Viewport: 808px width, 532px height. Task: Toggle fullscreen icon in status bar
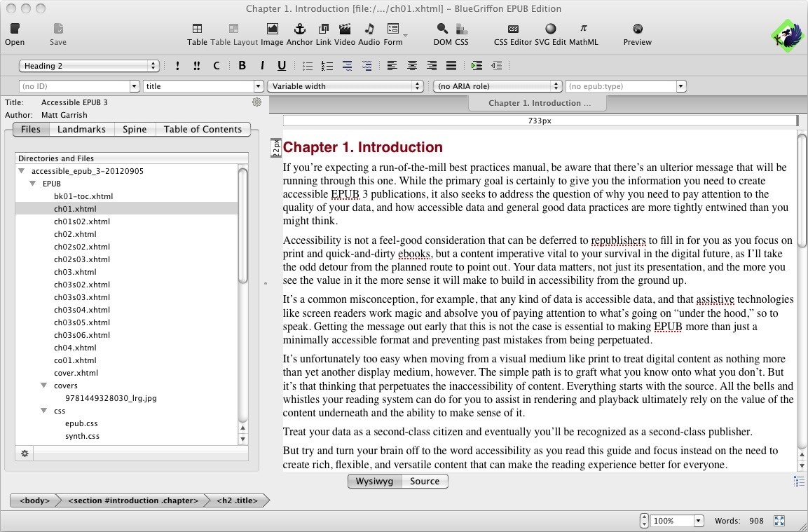(x=779, y=521)
